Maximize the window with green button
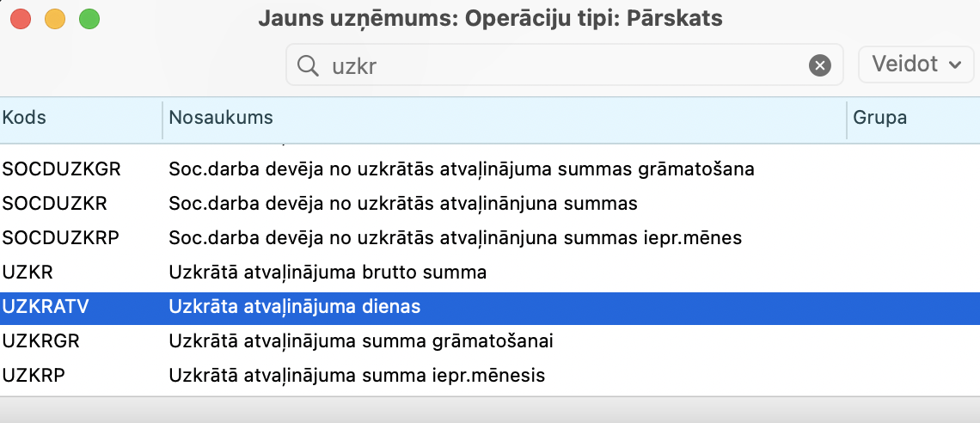980x423 pixels. tap(89, 18)
